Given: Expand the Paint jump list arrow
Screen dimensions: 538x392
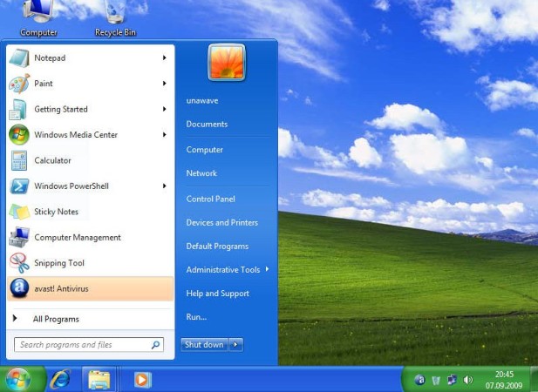Looking at the screenshot, I should [165, 84].
